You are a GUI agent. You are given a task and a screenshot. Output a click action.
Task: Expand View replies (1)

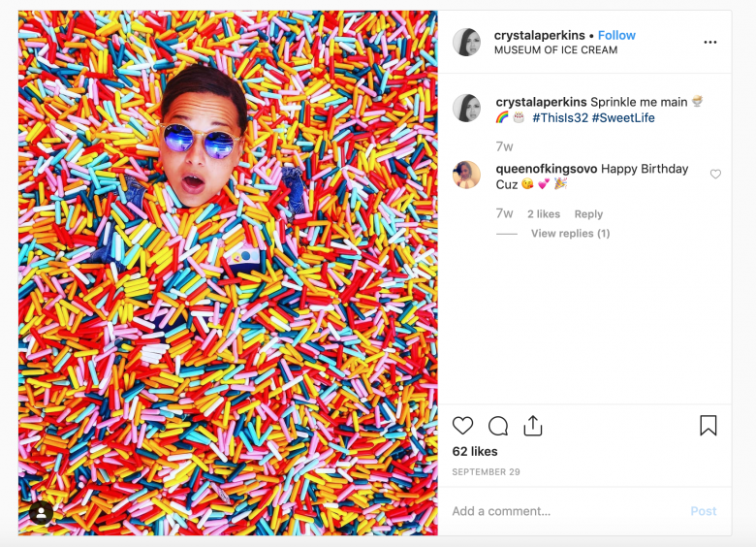(x=570, y=234)
